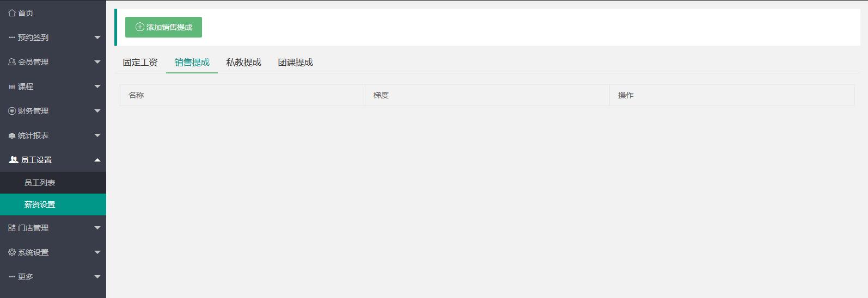Select the 销售提成 tab

[x=192, y=63]
